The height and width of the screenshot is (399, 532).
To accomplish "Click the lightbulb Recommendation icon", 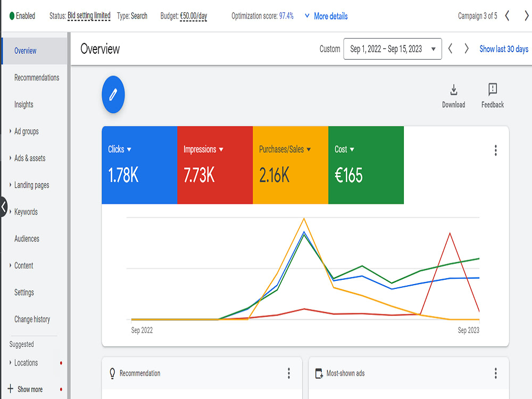I will point(112,373).
